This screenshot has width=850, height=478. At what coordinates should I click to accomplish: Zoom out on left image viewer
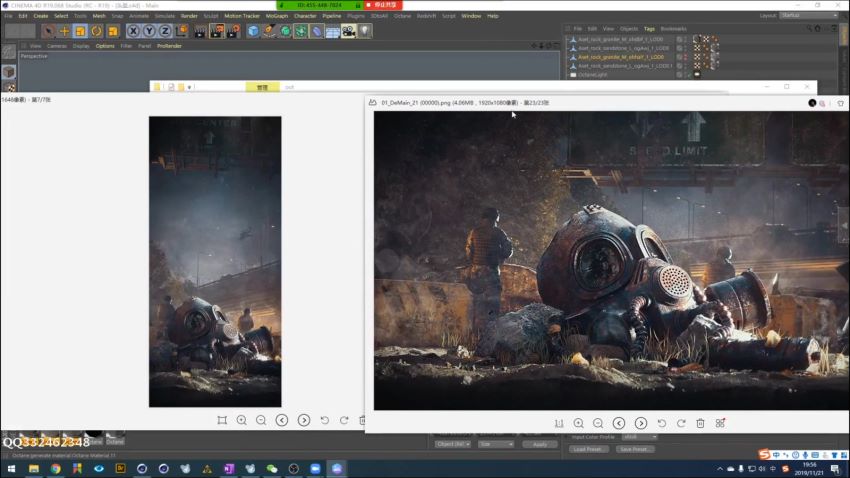[x=261, y=420]
